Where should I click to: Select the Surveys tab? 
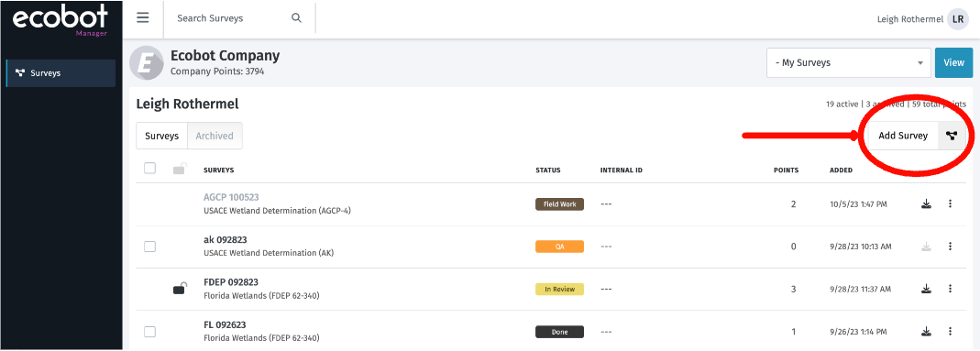tap(162, 136)
